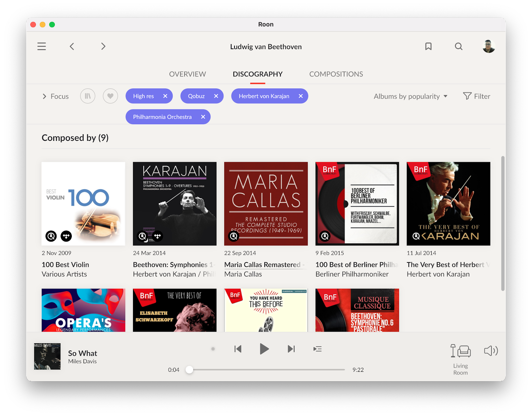Open 'Miles Davis' now playing artist
Image resolution: width=532 pixels, height=416 pixels.
pyautogui.click(x=82, y=362)
